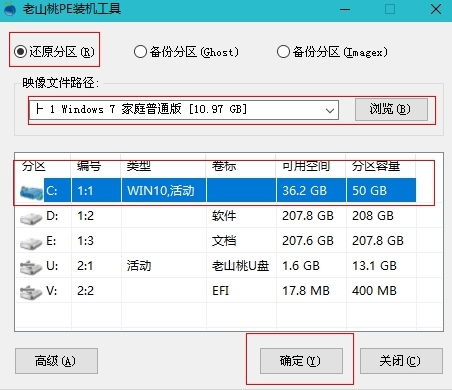Select the WIN10,活动 type cell

pyautogui.click(x=164, y=190)
